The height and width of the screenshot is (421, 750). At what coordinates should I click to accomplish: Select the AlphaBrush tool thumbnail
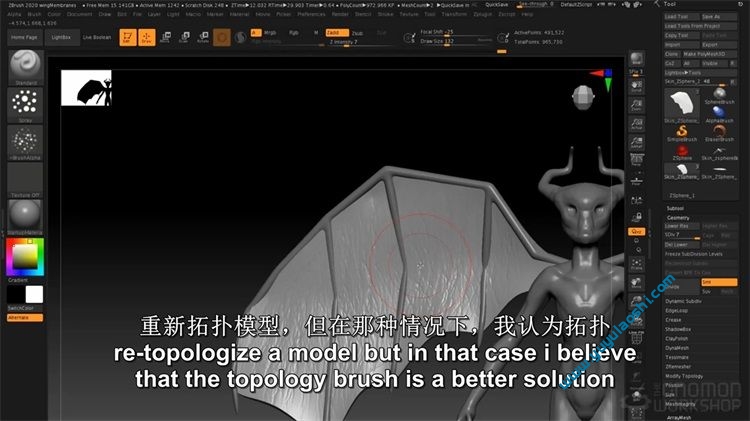[x=719, y=114]
